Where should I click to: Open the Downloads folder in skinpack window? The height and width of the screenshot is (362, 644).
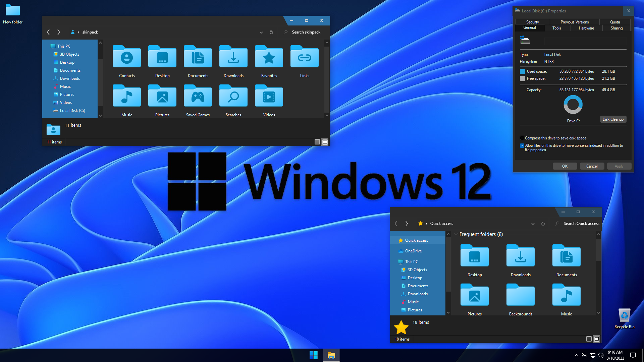coord(233,62)
